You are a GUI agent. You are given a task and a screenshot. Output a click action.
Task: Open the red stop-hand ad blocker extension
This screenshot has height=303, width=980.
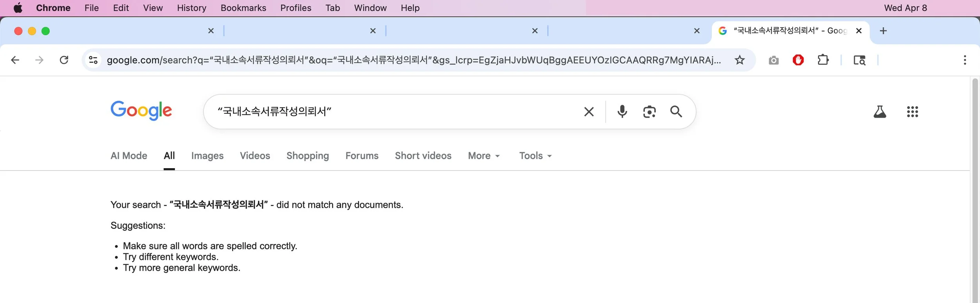point(798,60)
